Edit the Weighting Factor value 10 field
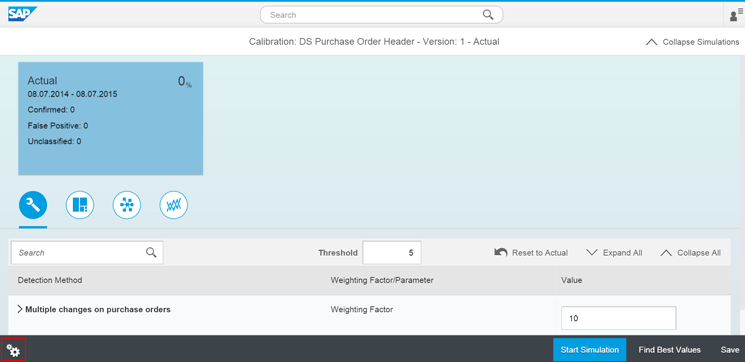Image resolution: width=745 pixels, height=362 pixels. point(619,318)
